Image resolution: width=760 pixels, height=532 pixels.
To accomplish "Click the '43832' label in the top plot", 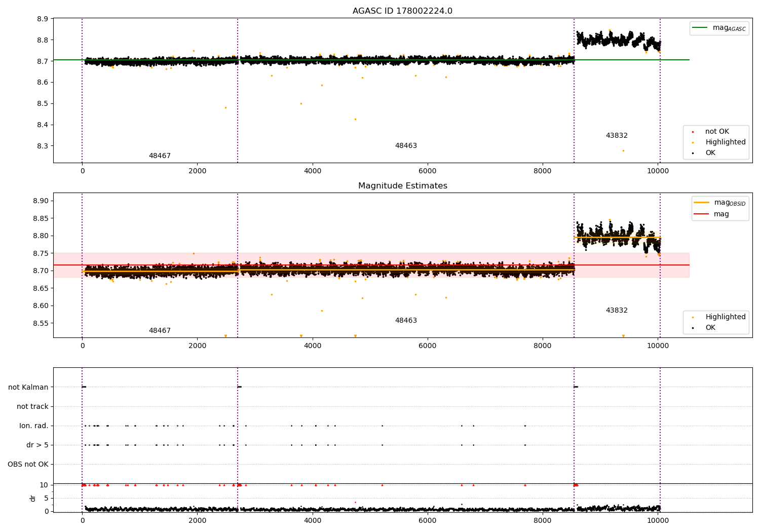I will tap(617, 136).
